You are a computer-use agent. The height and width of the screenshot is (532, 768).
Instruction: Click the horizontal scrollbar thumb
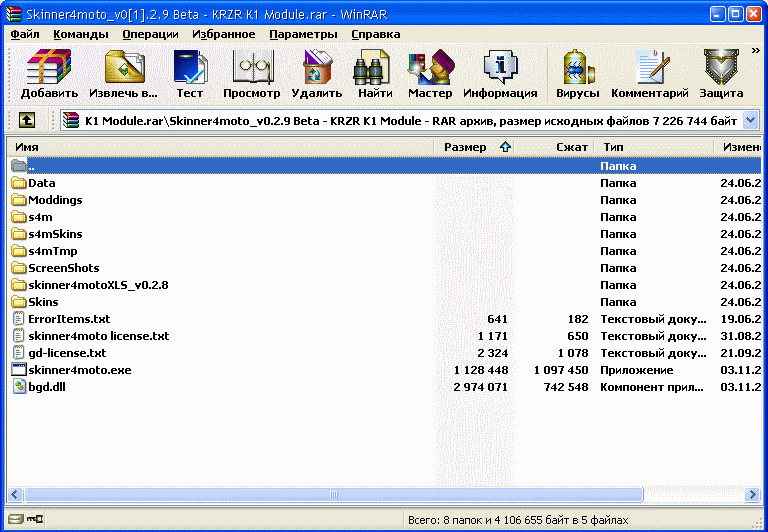(334, 494)
